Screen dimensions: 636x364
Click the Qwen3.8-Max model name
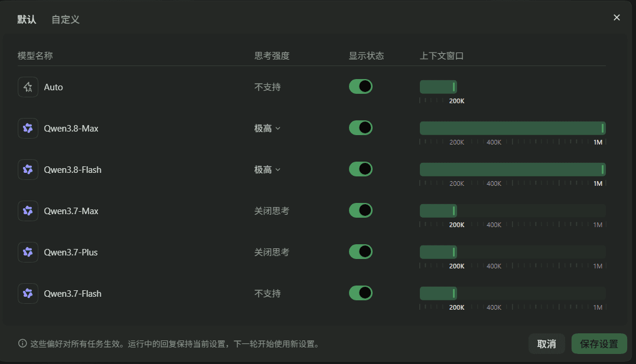pos(71,129)
